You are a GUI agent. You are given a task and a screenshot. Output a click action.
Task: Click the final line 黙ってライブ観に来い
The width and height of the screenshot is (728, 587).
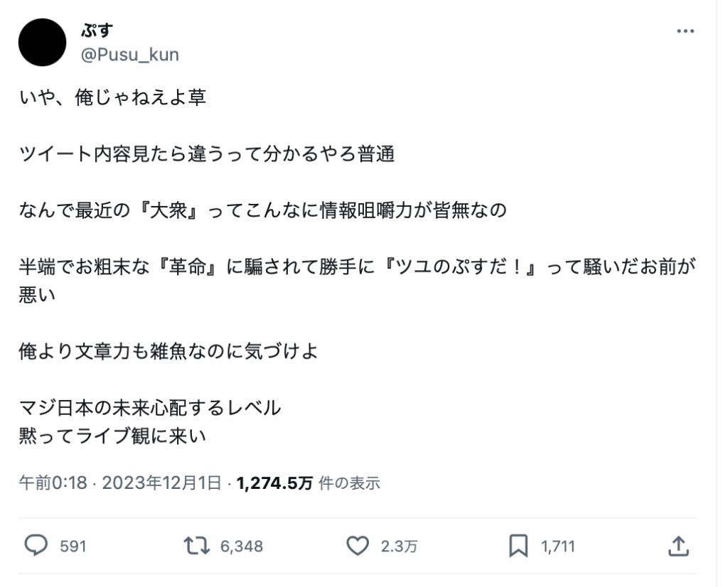click(112, 436)
